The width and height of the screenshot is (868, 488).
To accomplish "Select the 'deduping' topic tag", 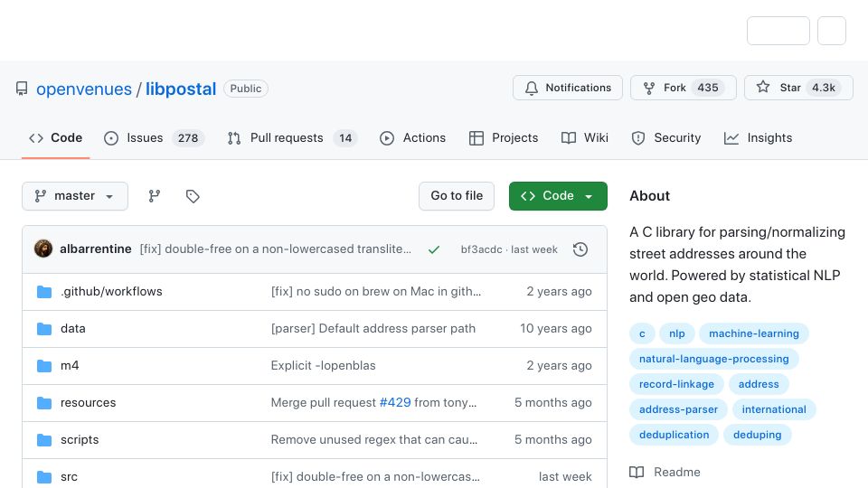I will click(758, 436).
